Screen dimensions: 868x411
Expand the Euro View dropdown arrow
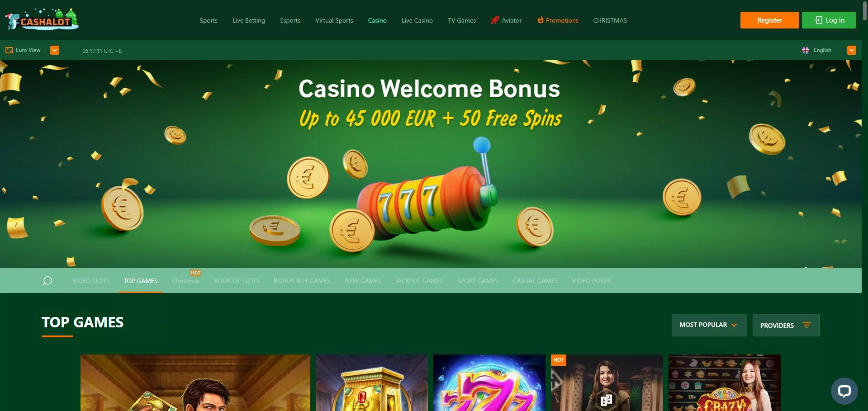(55, 50)
